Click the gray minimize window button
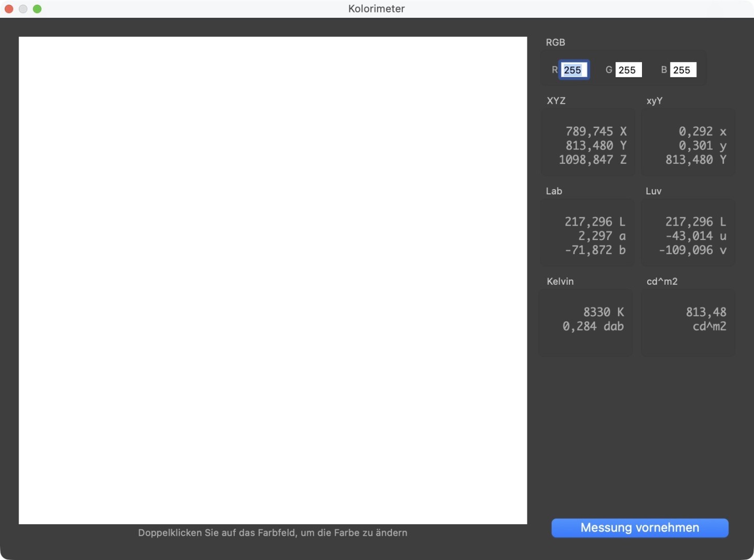This screenshot has height=560, width=754. [x=23, y=9]
